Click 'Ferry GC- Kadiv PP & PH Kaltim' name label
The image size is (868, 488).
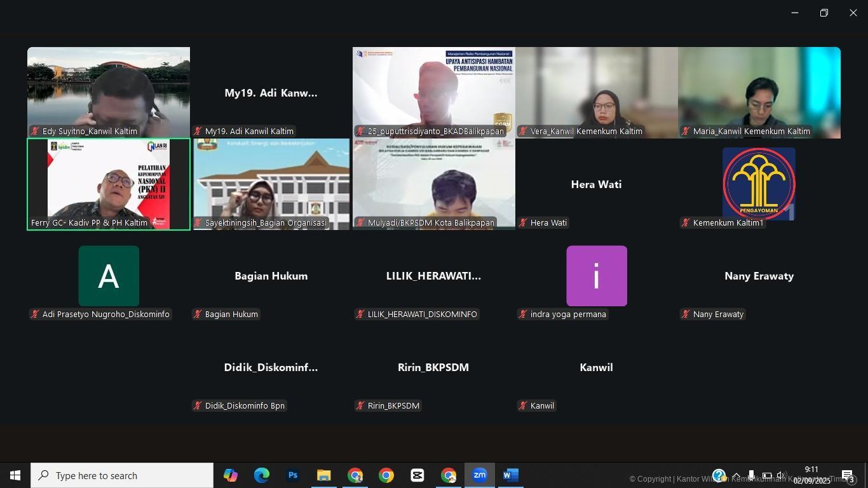tap(89, 223)
